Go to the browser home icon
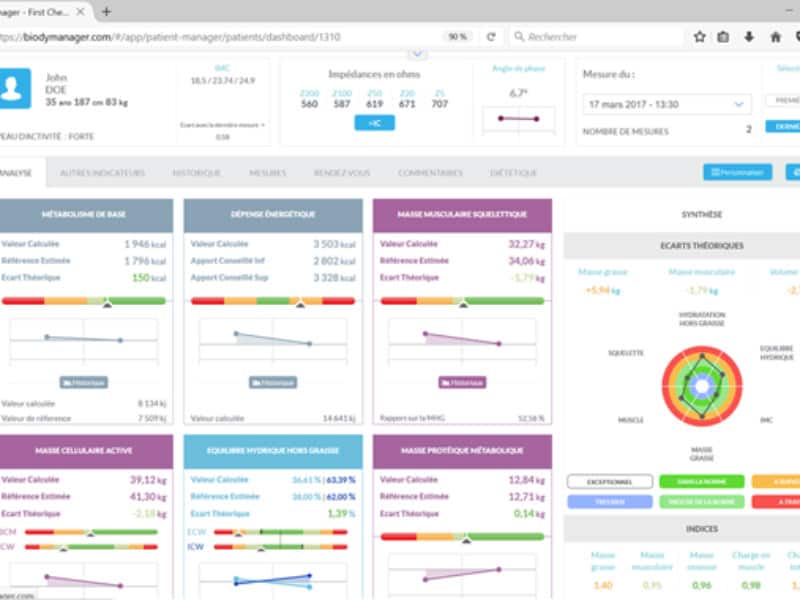This screenshot has width=800, height=600. (x=775, y=37)
